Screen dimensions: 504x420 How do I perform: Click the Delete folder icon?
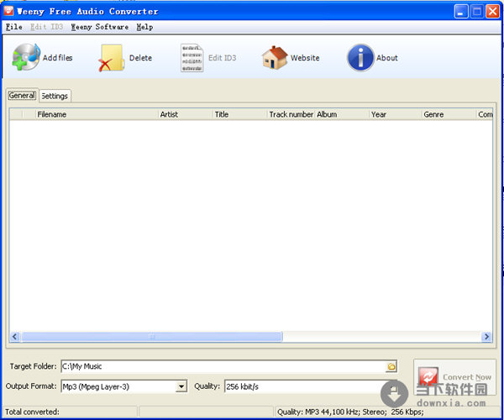112,58
